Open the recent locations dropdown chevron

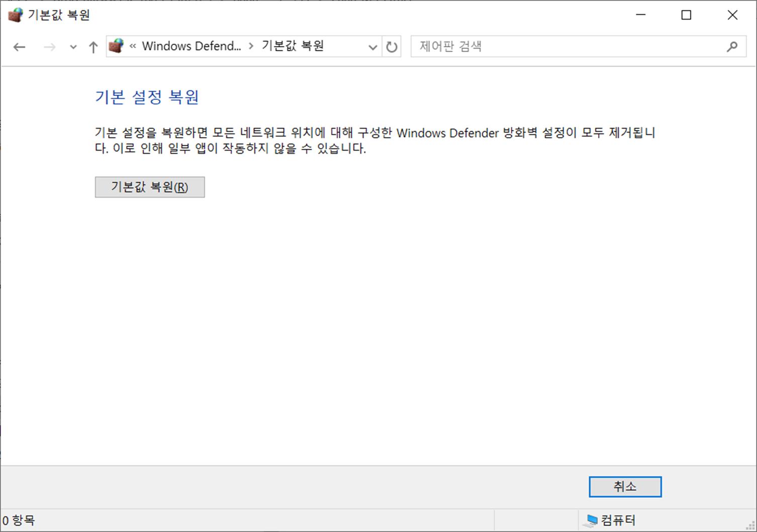[73, 47]
